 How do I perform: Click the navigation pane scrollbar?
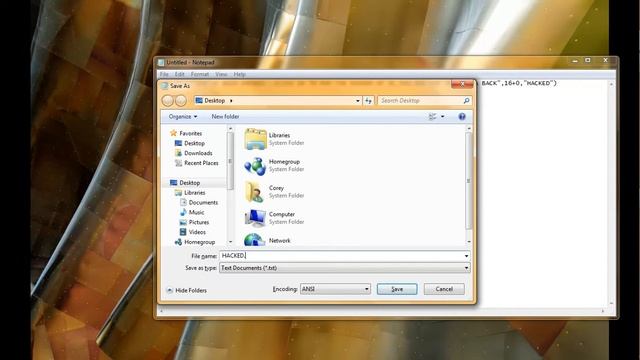[x=230, y=161]
